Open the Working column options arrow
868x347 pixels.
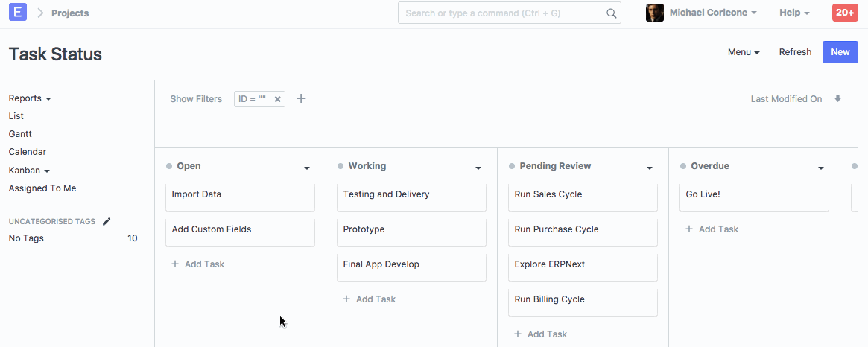(x=478, y=168)
